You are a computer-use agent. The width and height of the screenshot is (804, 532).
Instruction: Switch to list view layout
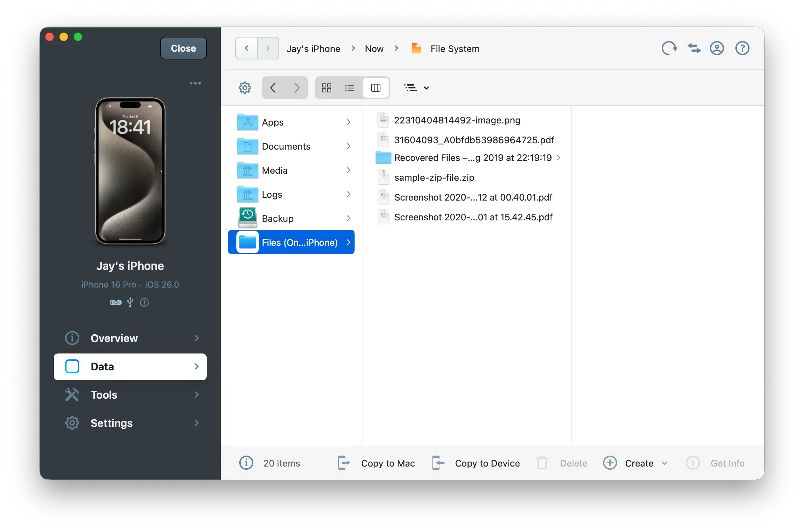tap(349, 87)
